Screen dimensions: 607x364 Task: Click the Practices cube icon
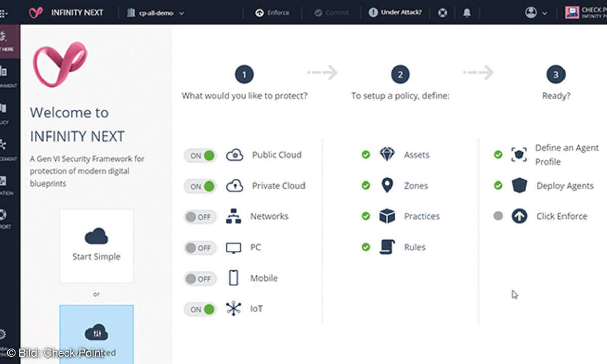tap(387, 216)
